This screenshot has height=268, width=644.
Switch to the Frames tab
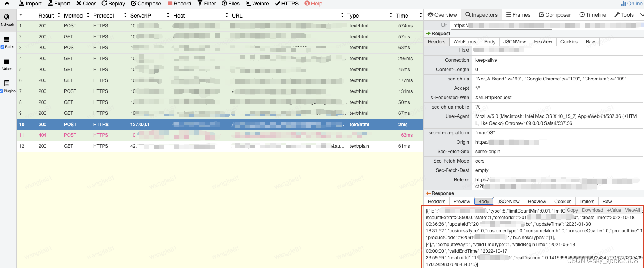[x=518, y=15]
